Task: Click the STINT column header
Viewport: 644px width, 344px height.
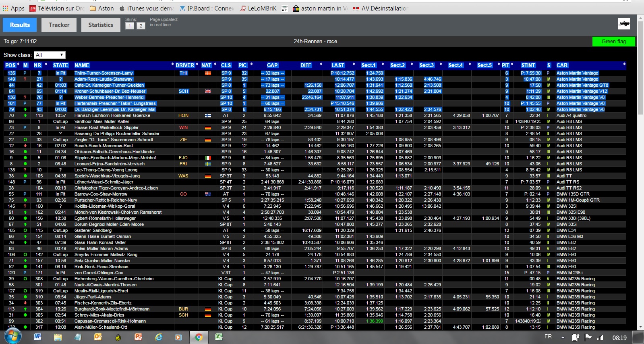Action: pos(528,65)
